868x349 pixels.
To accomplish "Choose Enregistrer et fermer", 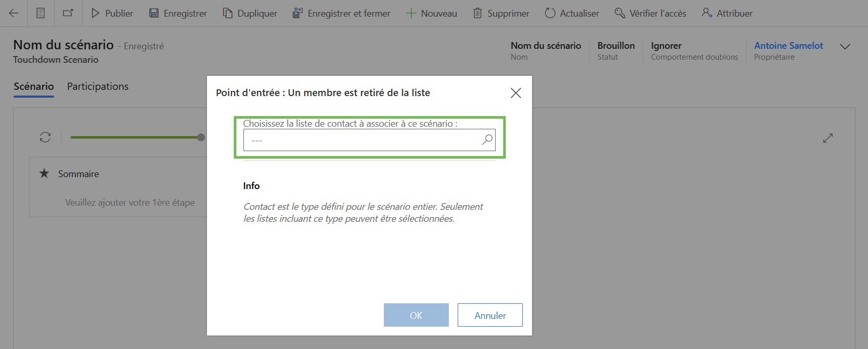I will (x=341, y=14).
